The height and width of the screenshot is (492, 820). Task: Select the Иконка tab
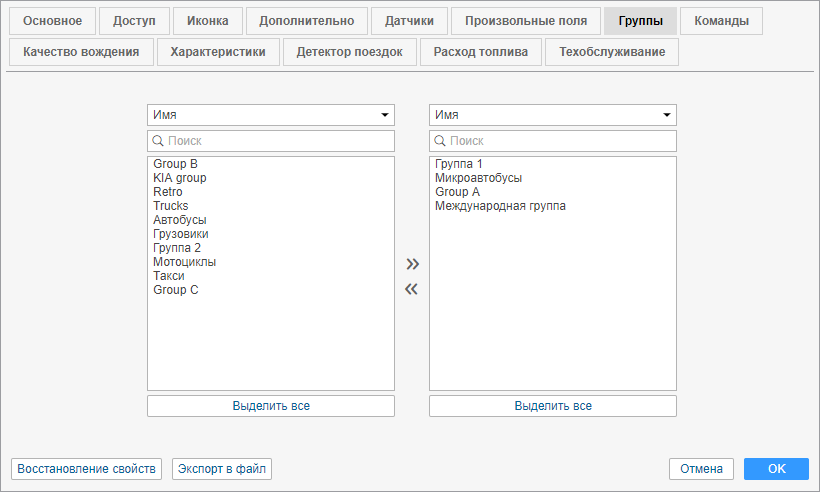pyautogui.click(x=208, y=21)
